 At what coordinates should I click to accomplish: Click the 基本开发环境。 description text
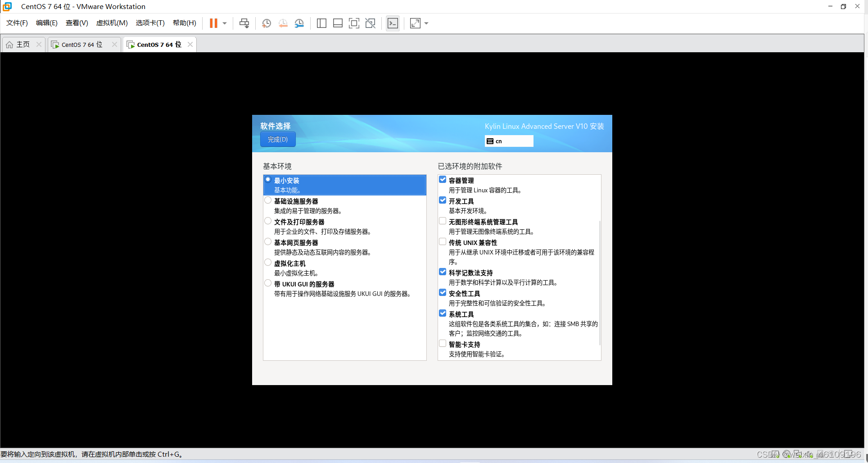469,211
